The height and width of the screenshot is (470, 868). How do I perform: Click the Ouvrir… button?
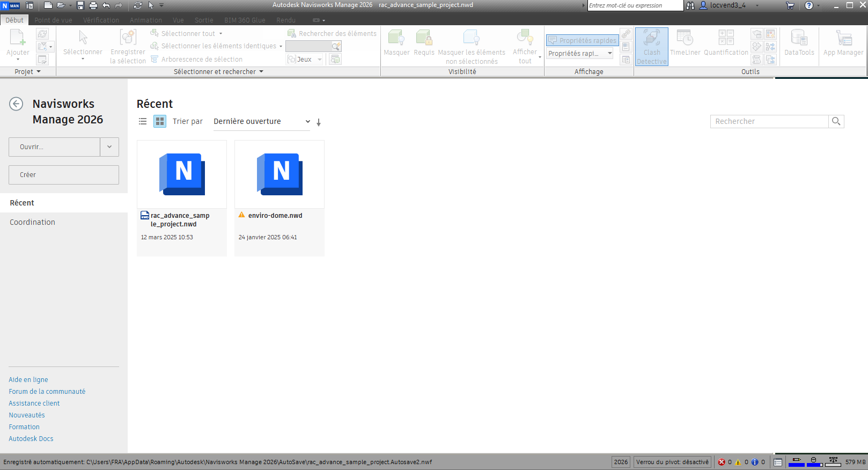(54, 147)
